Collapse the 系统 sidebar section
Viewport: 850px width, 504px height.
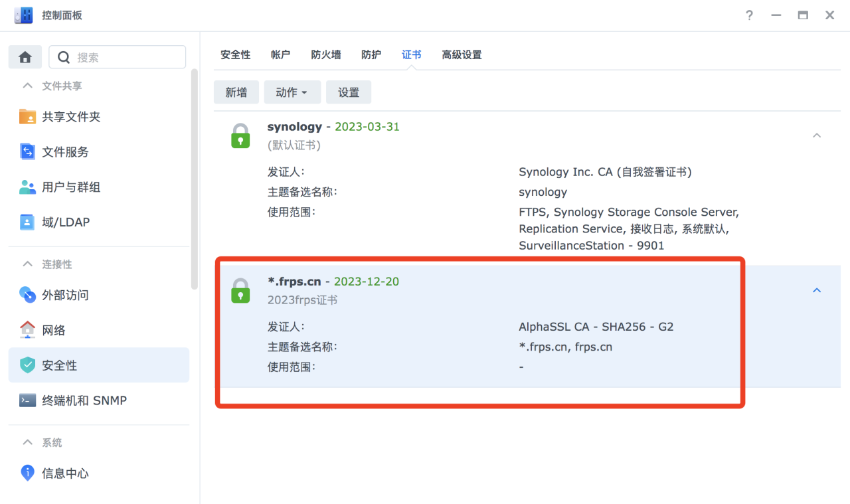27,442
